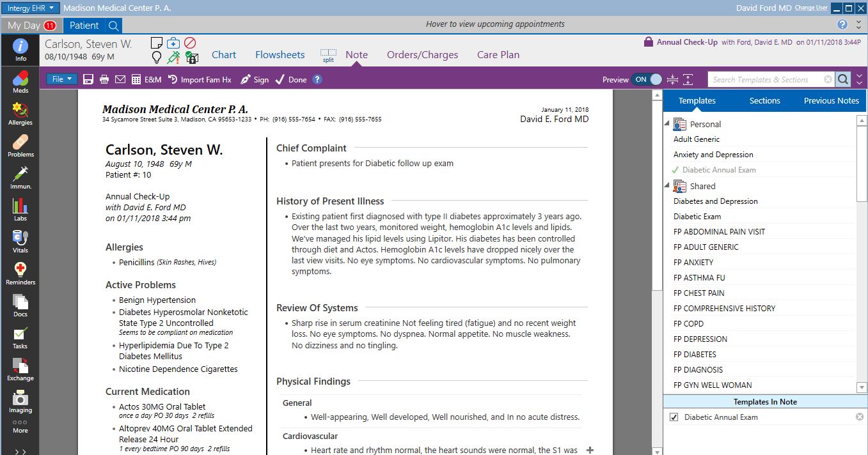This screenshot has width=868, height=455.
Task: Open the Reminders sidebar icon
Action: click(20, 274)
